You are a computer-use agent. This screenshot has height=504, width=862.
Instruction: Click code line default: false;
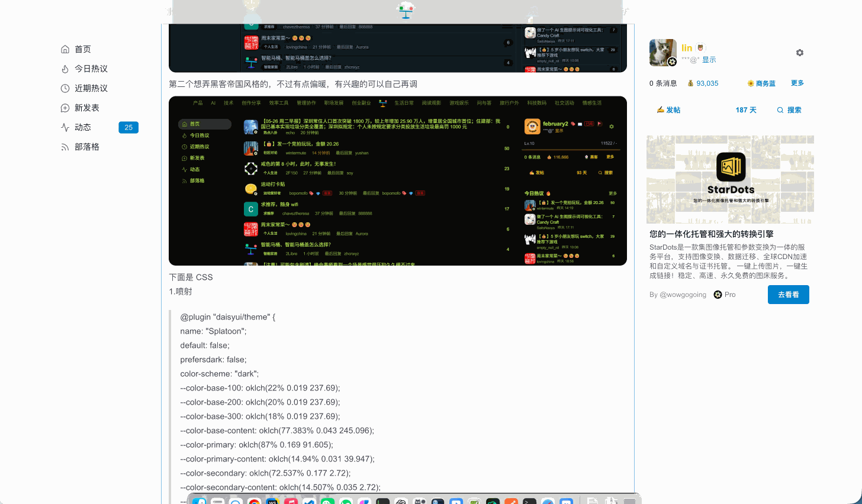(205, 345)
